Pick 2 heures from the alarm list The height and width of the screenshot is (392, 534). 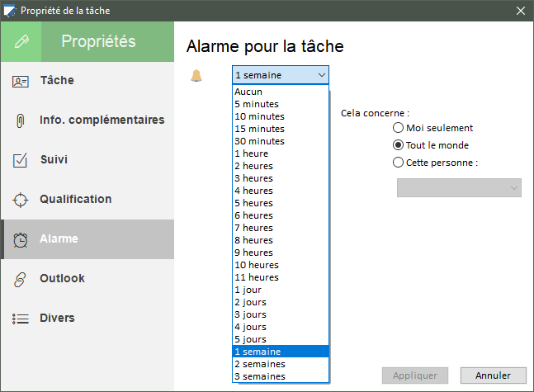[x=281, y=166]
